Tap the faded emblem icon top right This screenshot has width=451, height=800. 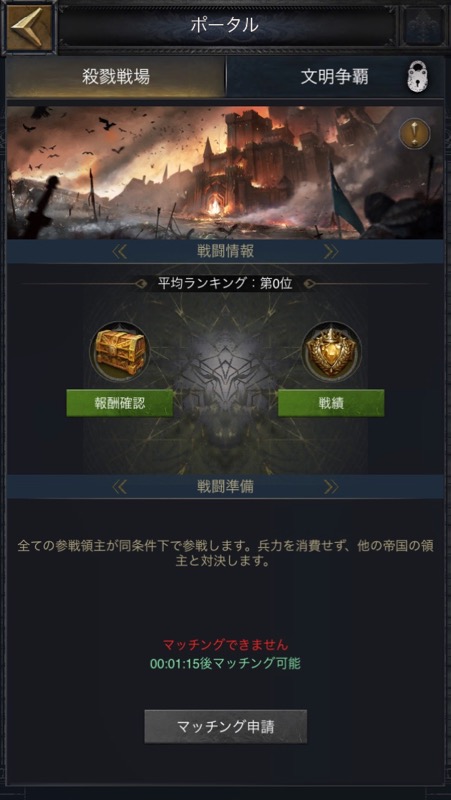tap(422, 27)
